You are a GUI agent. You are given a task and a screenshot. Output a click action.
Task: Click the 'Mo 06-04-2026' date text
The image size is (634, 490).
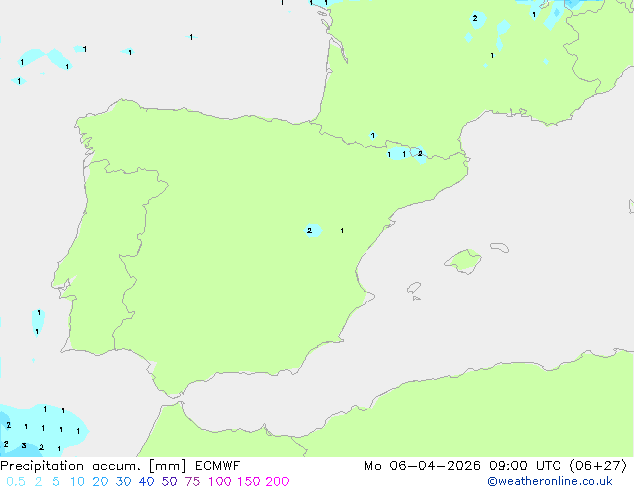tap(422, 466)
